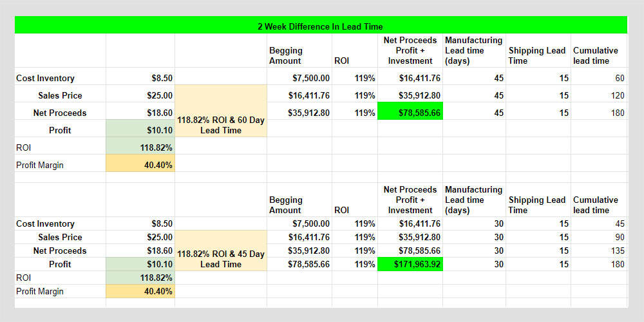Click the upper table's 'Shipping Lead Time' header
644x322 pixels.
(x=537, y=55)
